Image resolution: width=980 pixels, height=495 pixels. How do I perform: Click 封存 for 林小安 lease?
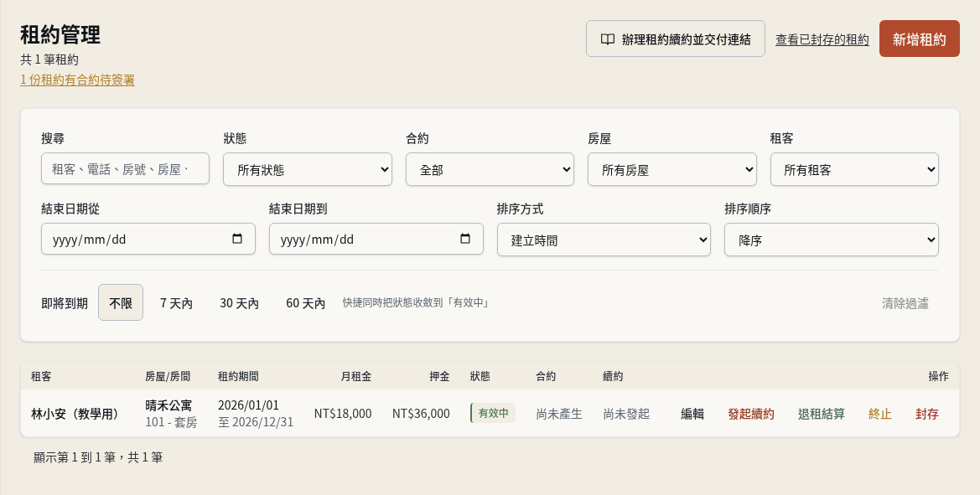[x=927, y=413]
